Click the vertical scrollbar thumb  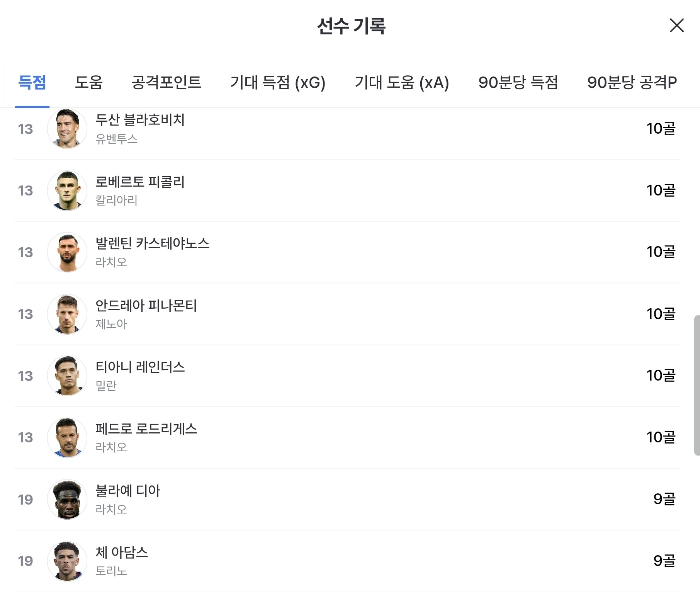(x=697, y=385)
